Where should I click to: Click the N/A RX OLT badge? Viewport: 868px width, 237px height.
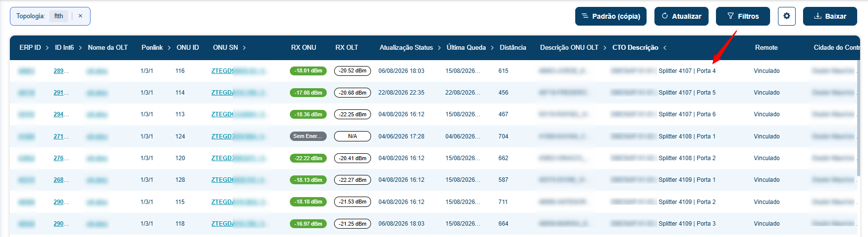(352, 136)
